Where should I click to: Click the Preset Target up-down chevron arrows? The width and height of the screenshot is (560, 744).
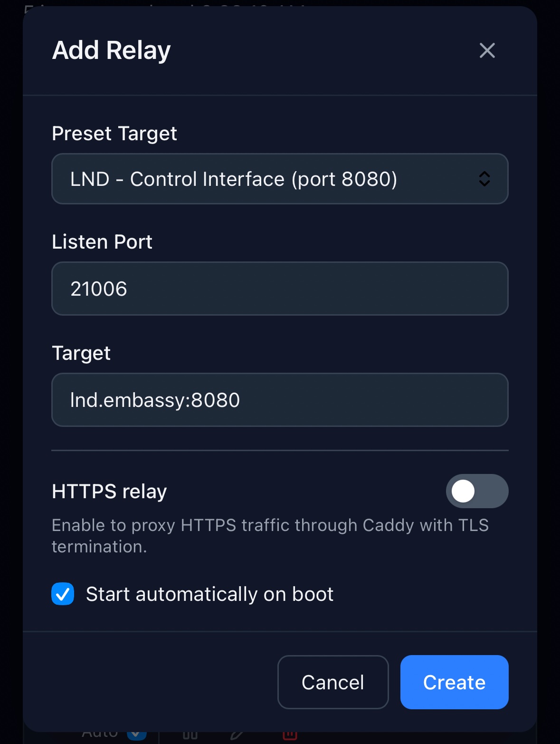click(x=484, y=179)
